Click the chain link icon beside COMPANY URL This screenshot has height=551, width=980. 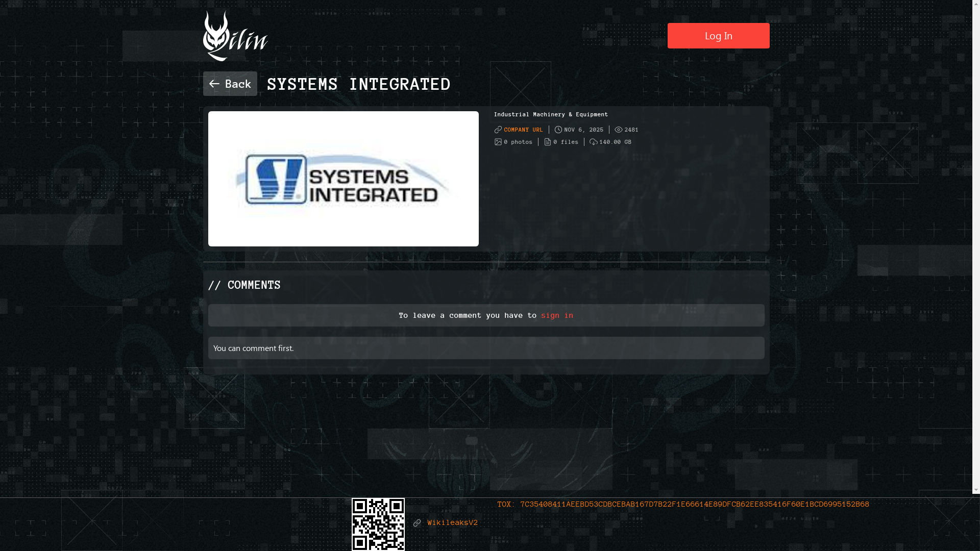click(498, 130)
